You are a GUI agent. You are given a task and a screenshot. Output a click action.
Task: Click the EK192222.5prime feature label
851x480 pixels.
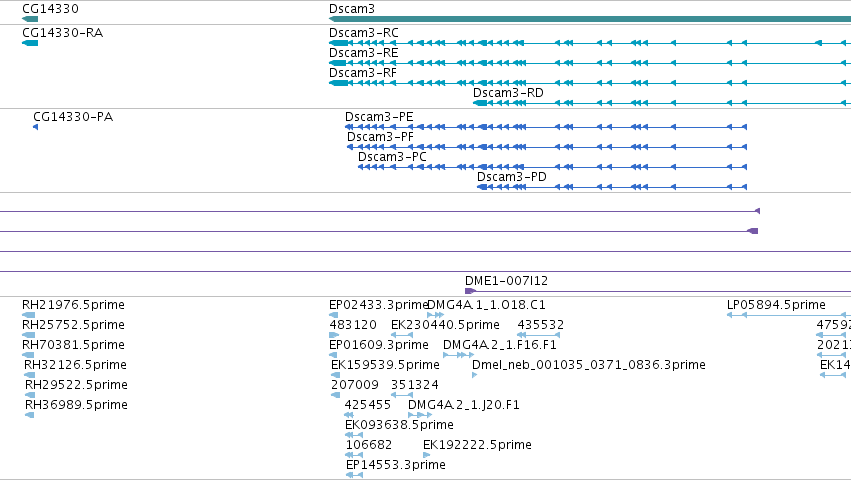point(478,445)
